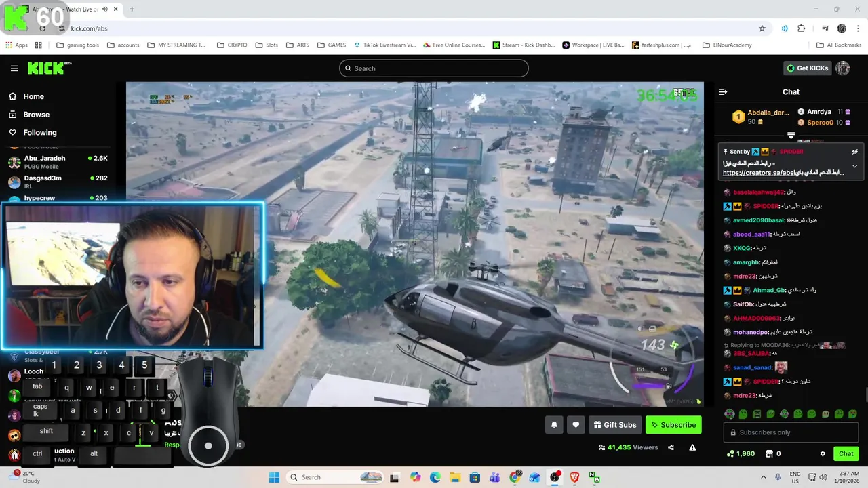Click chat username mohanedpo
Viewport: 868px width, 488px height.
coord(750,332)
